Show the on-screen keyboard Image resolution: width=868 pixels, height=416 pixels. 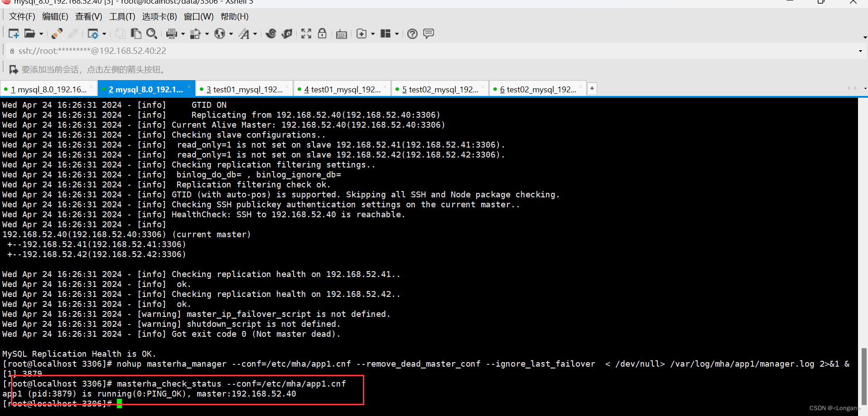(x=341, y=33)
